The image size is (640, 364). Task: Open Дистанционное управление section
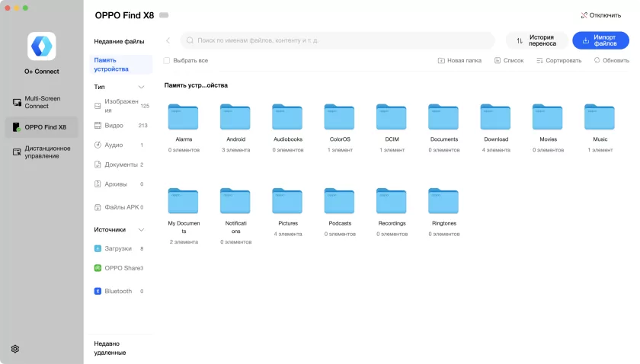(42, 152)
